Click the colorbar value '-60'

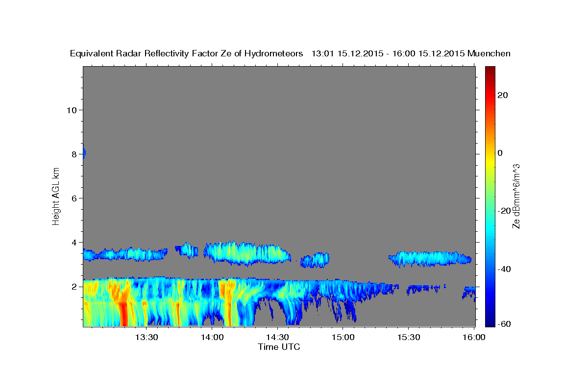504,325
